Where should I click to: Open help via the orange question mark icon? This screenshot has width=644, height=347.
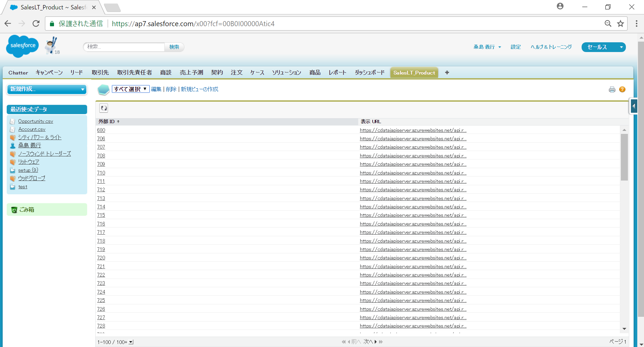(623, 89)
